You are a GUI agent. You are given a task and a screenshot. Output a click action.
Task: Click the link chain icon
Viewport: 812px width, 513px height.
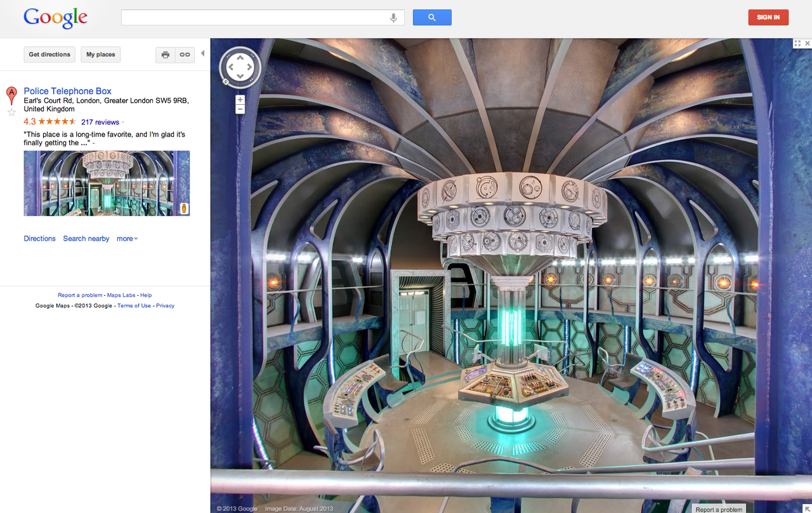[x=185, y=55]
